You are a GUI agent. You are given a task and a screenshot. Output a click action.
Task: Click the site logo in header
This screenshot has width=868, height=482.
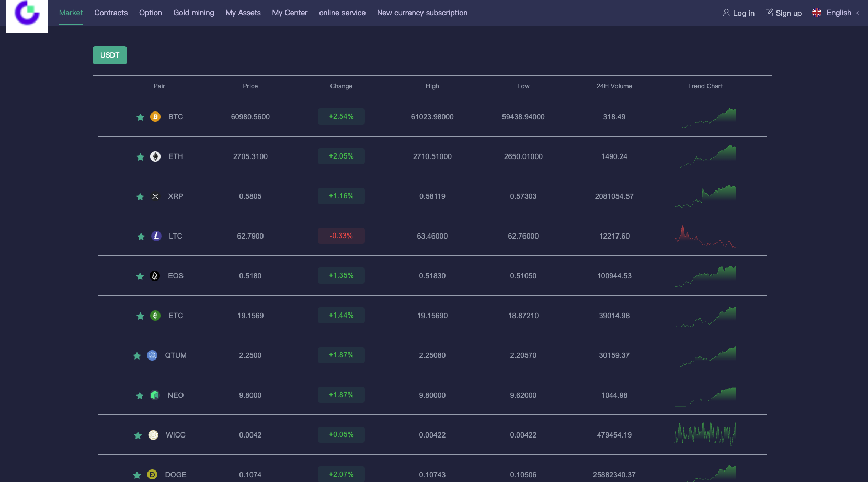point(27,15)
